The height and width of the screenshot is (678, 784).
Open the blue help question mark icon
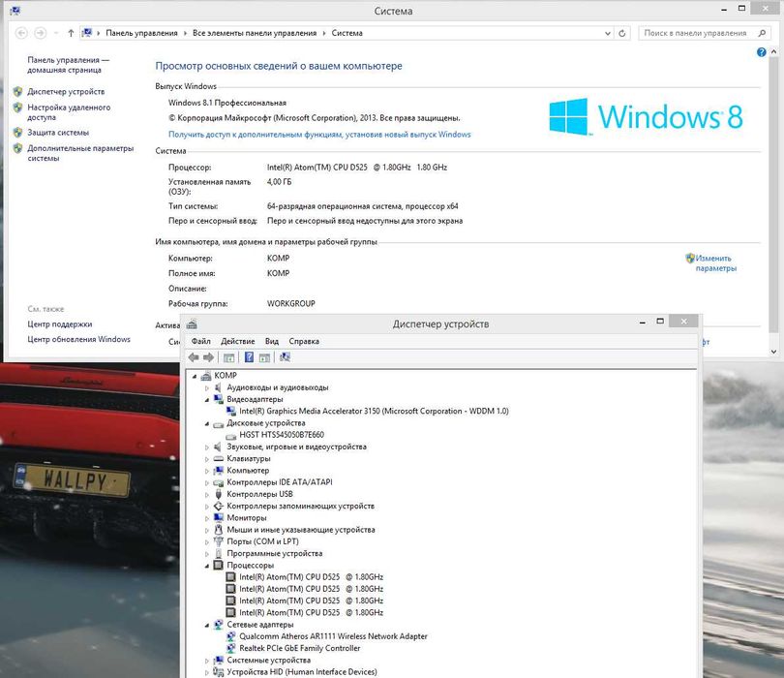tap(761, 52)
